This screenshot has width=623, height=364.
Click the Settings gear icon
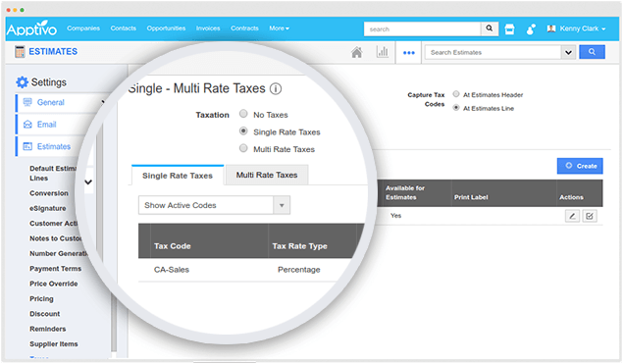click(x=22, y=82)
